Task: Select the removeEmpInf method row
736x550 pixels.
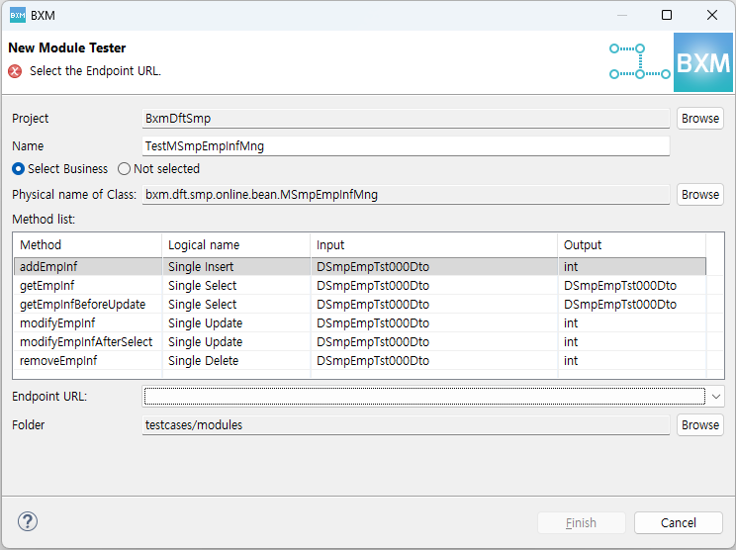Action: tap(360, 360)
